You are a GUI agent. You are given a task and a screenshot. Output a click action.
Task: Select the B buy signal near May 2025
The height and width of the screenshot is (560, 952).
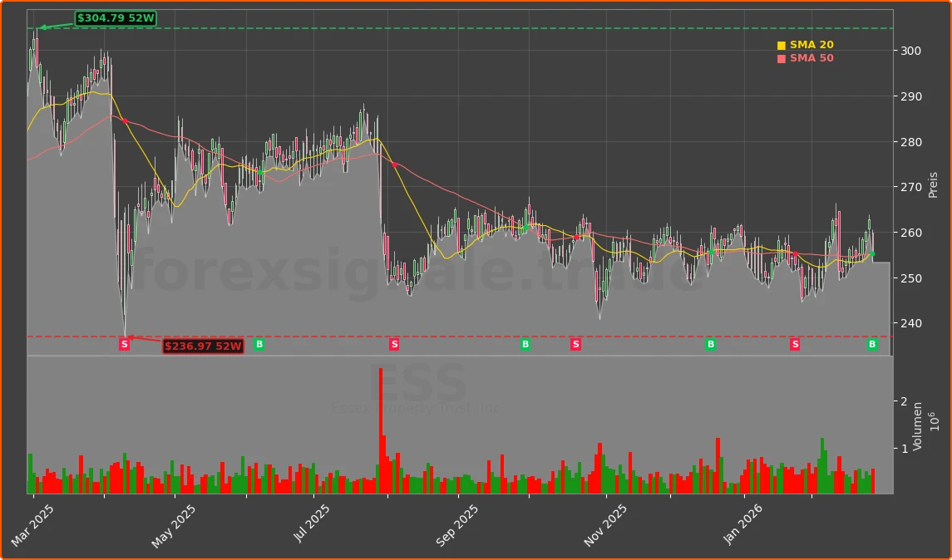[258, 344]
